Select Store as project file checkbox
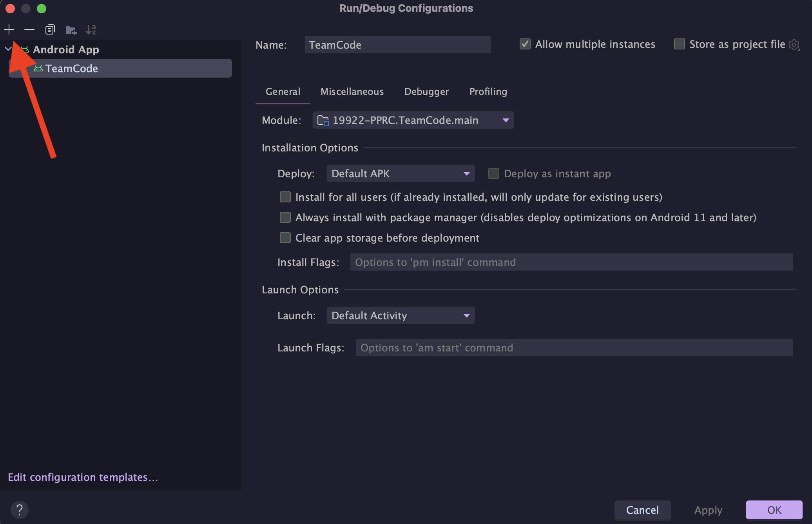This screenshot has height=524, width=812. tap(679, 44)
